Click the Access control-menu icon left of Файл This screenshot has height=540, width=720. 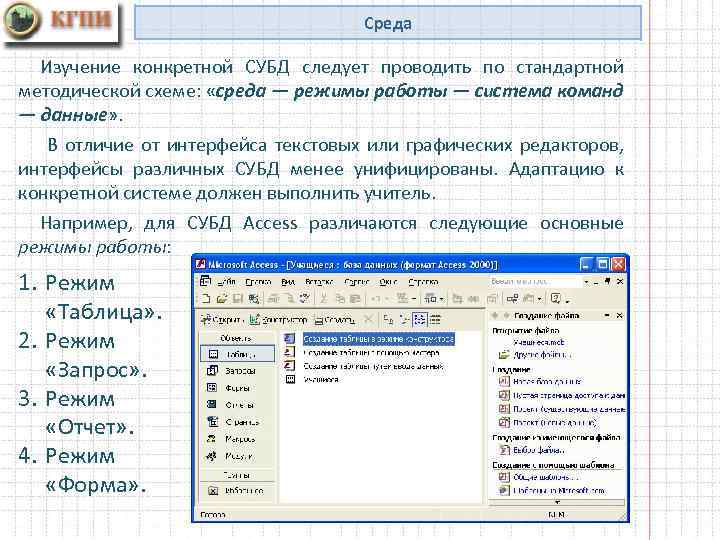click(x=205, y=281)
